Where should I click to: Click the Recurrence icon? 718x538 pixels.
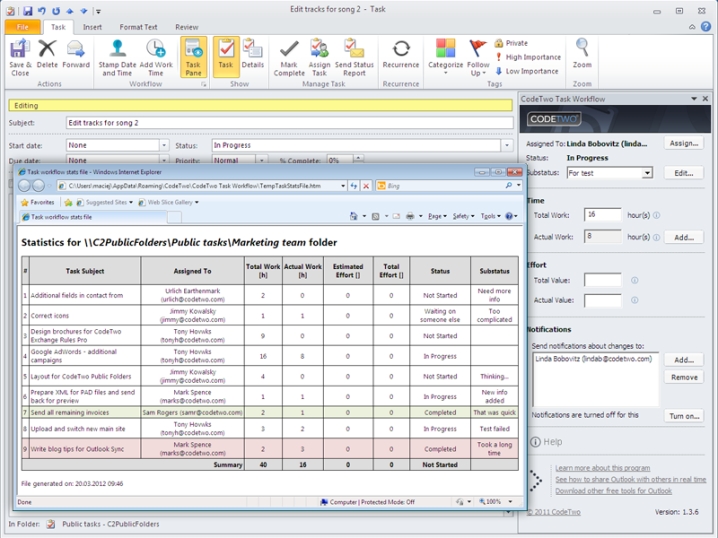point(401,50)
